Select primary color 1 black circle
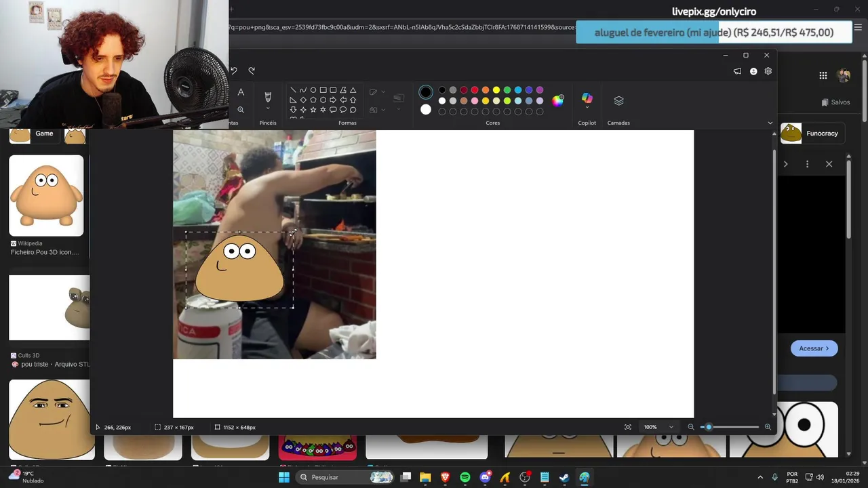Screen dimensions: 868x488 [426, 92]
